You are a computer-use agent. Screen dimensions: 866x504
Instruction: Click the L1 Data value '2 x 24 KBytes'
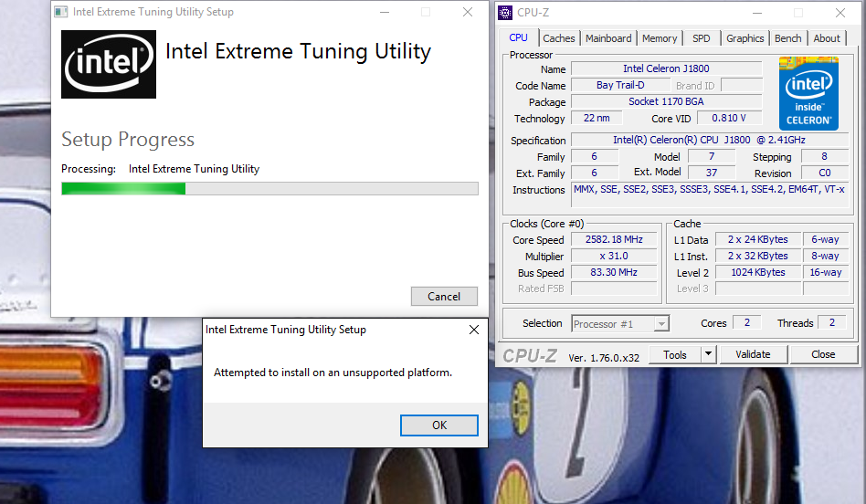click(758, 239)
